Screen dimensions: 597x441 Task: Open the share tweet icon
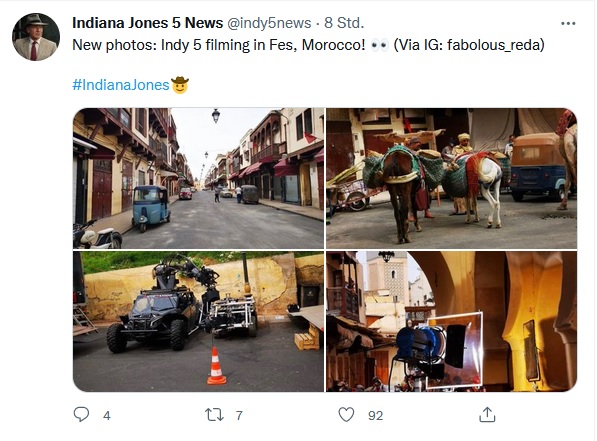click(487, 414)
